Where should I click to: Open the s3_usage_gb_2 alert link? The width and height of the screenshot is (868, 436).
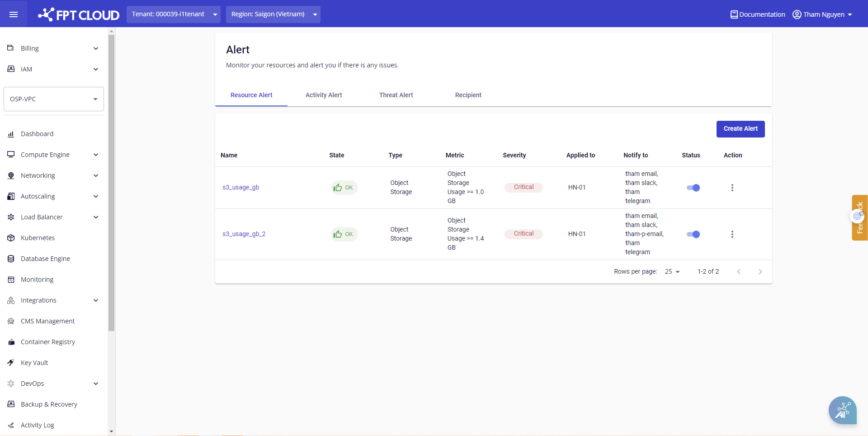(244, 234)
